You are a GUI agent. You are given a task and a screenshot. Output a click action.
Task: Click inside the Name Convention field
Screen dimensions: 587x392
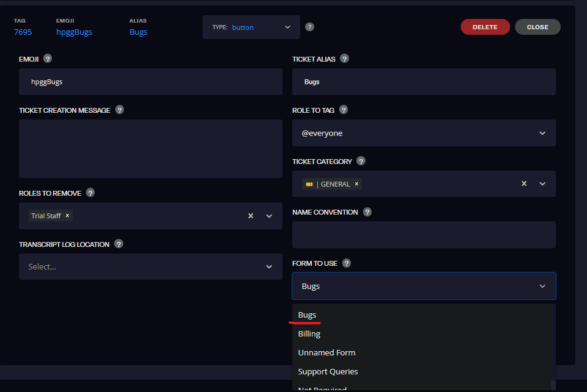424,235
